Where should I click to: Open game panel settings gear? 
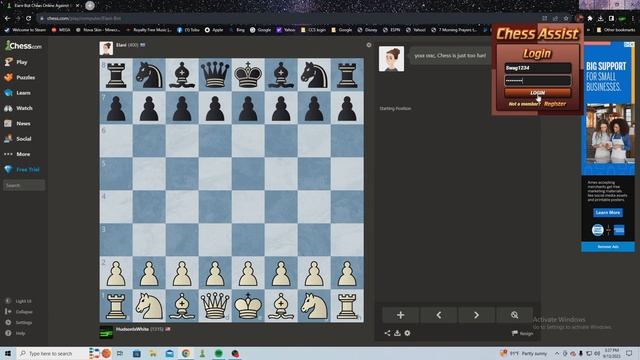pyautogui.click(x=407, y=333)
